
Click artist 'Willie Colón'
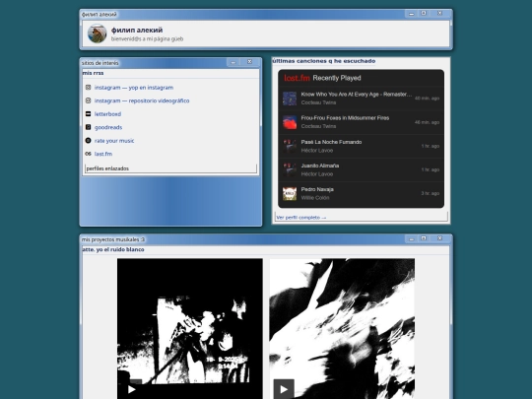click(x=315, y=197)
